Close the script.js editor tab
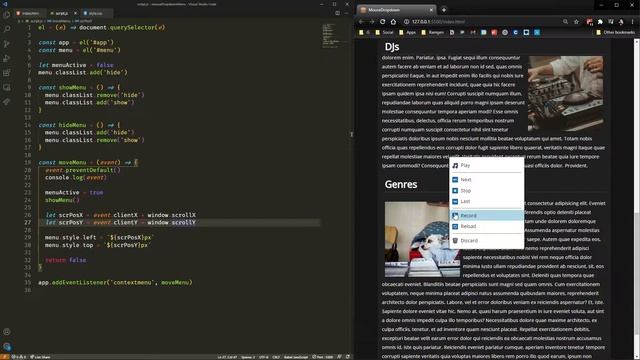 coord(75,13)
